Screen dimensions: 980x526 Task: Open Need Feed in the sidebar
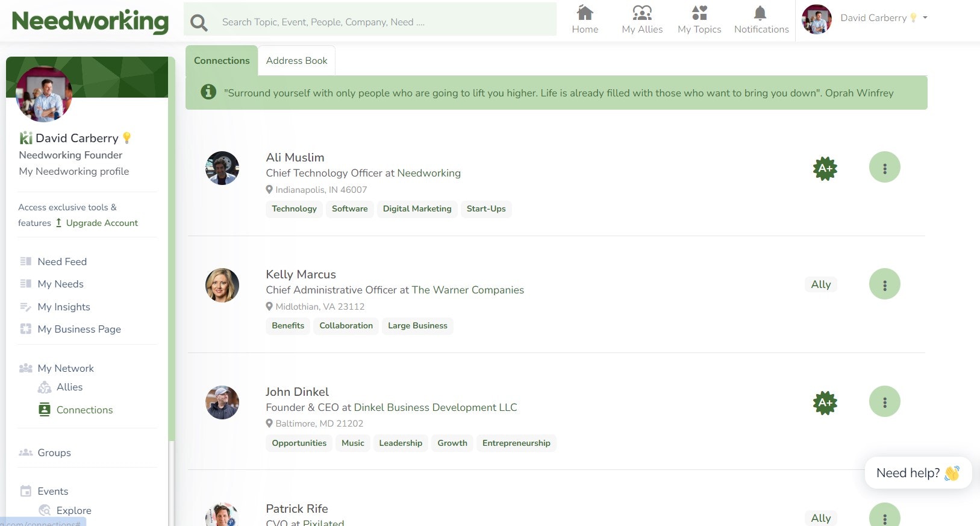pos(62,261)
